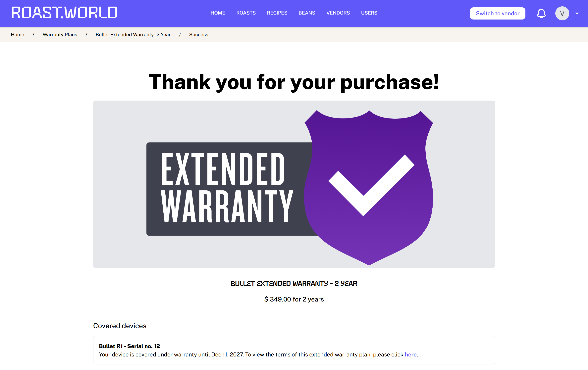The width and height of the screenshot is (588, 370).
Task: Open Users in navigation bar
Action: pyautogui.click(x=369, y=13)
